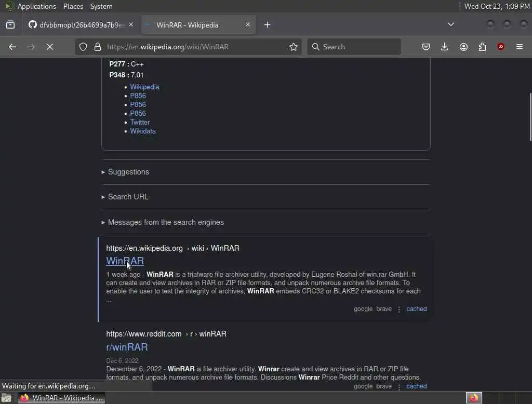
Task: Close the WinRAR - Wikipedia tab
Action: 248,25
